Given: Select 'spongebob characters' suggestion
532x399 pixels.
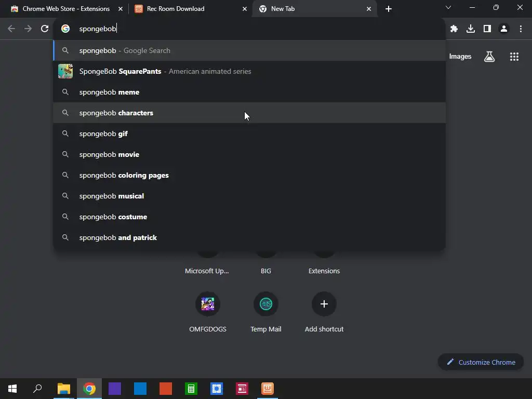Looking at the screenshot, I should pos(249,113).
